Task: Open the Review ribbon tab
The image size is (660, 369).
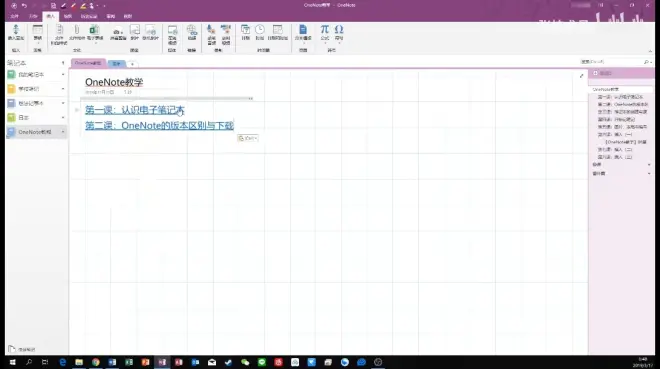Action: (x=111, y=16)
